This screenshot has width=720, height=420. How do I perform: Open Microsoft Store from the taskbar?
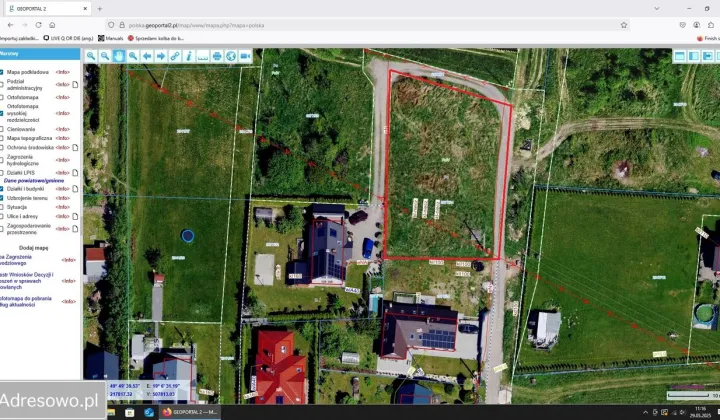point(129,412)
